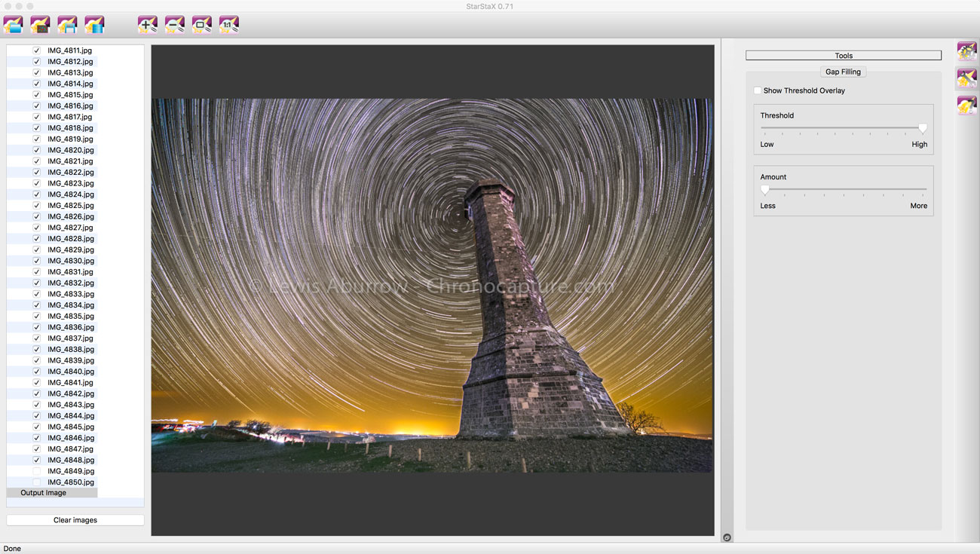
Task: Select the IMG_4839.jpg file name
Action: tap(71, 360)
